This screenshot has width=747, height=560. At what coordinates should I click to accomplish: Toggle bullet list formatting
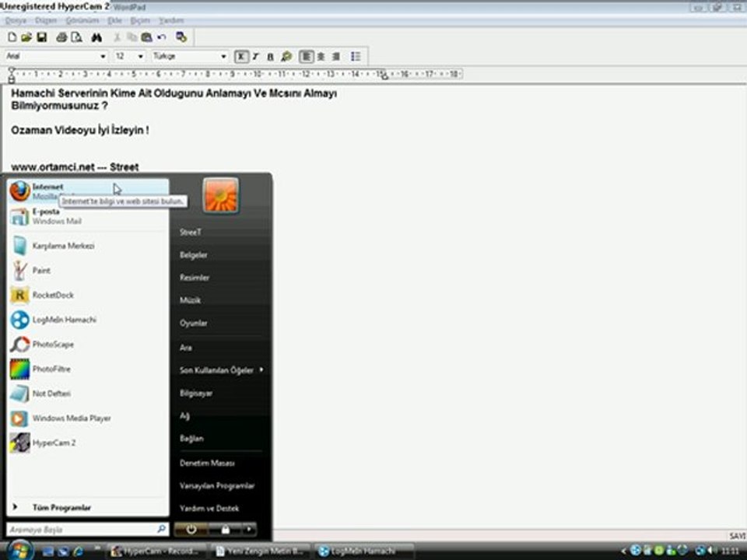pyautogui.click(x=356, y=57)
